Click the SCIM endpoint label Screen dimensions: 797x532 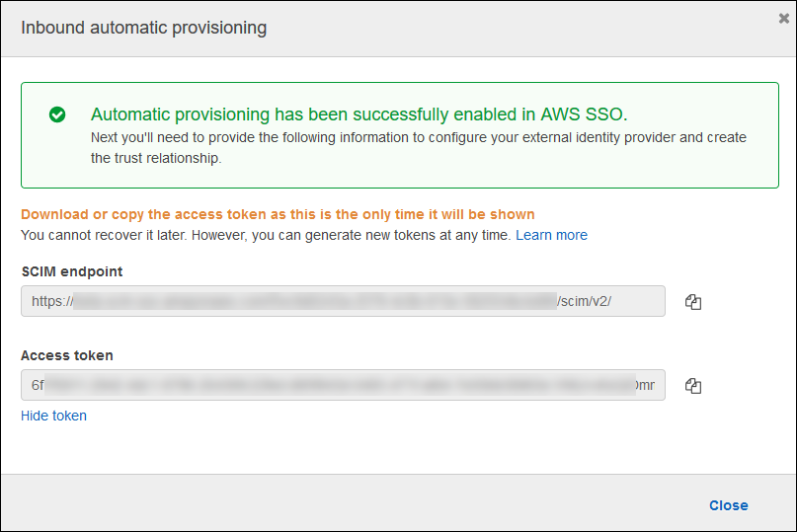[x=71, y=271]
